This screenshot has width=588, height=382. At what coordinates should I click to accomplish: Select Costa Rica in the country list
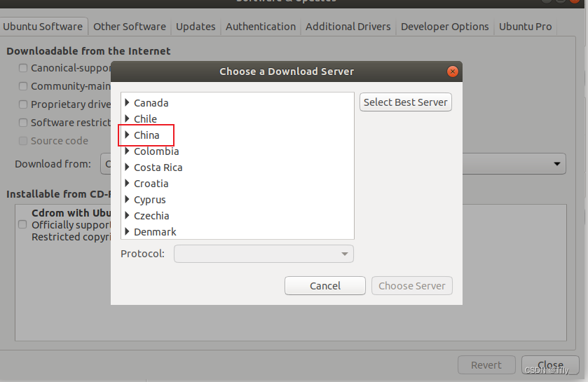click(x=158, y=168)
